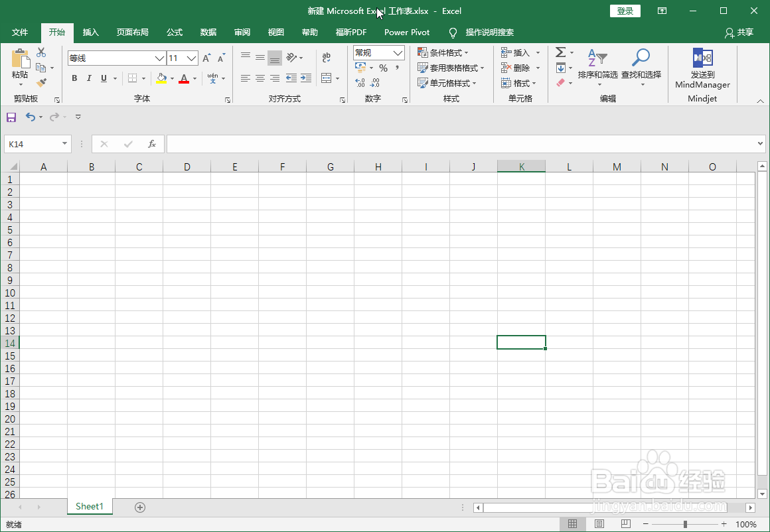This screenshot has height=532, width=770.
Task: Click the cell borders icon
Action: point(132,78)
